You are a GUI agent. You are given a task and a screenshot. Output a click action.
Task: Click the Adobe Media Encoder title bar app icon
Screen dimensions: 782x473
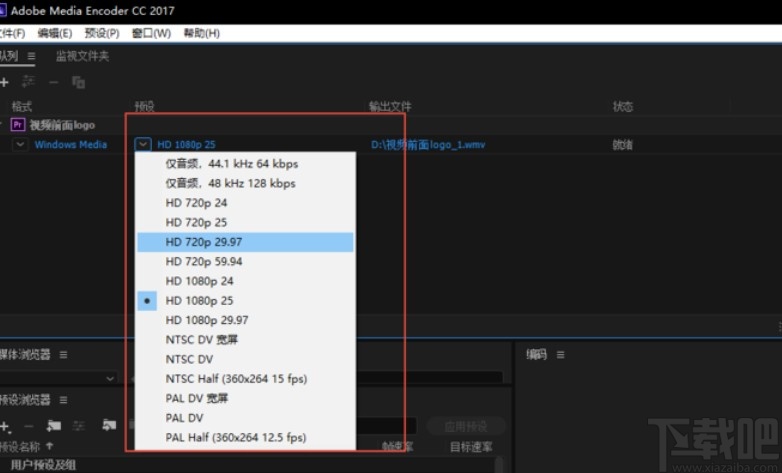tap(2, 10)
